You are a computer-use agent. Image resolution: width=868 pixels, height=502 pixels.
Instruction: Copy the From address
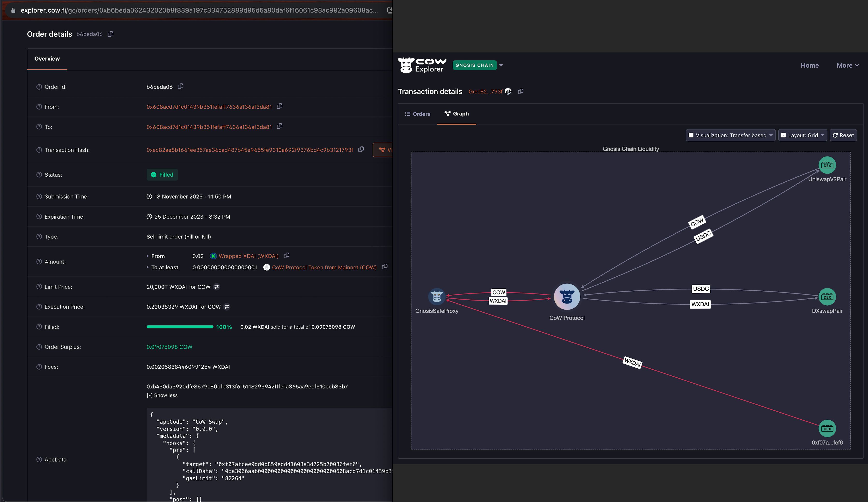click(280, 106)
